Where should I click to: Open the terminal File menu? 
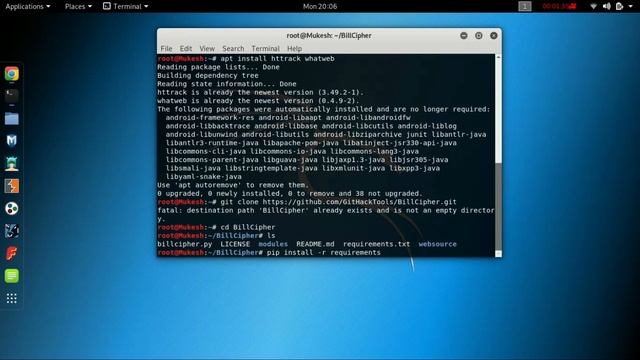pyautogui.click(x=166, y=49)
